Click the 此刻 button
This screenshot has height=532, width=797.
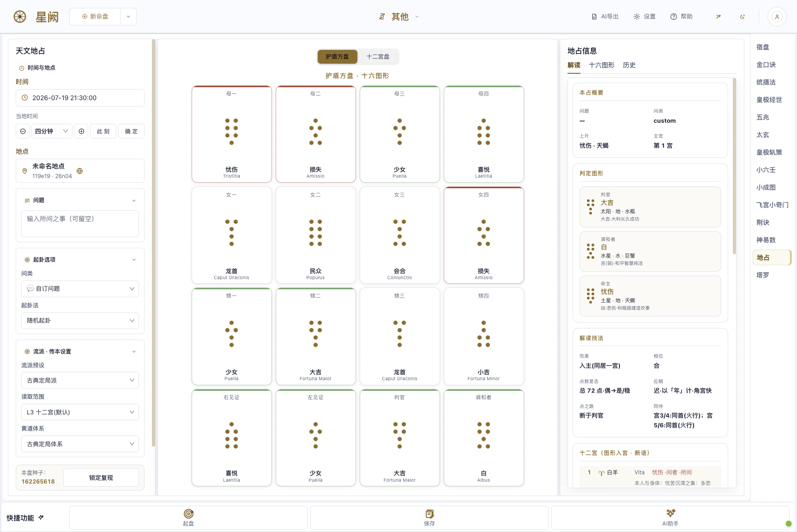103,132
